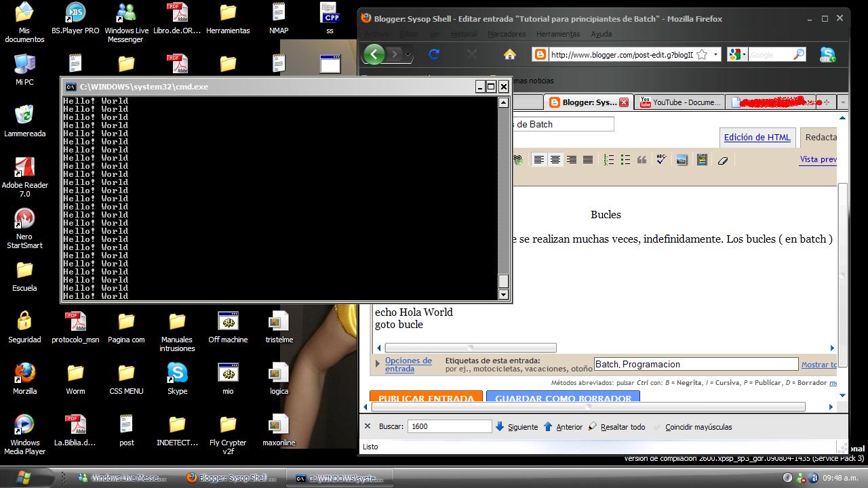Open the Google search engine selector dropdown
The height and width of the screenshot is (488, 868).
pyautogui.click(x=744, y=55)
